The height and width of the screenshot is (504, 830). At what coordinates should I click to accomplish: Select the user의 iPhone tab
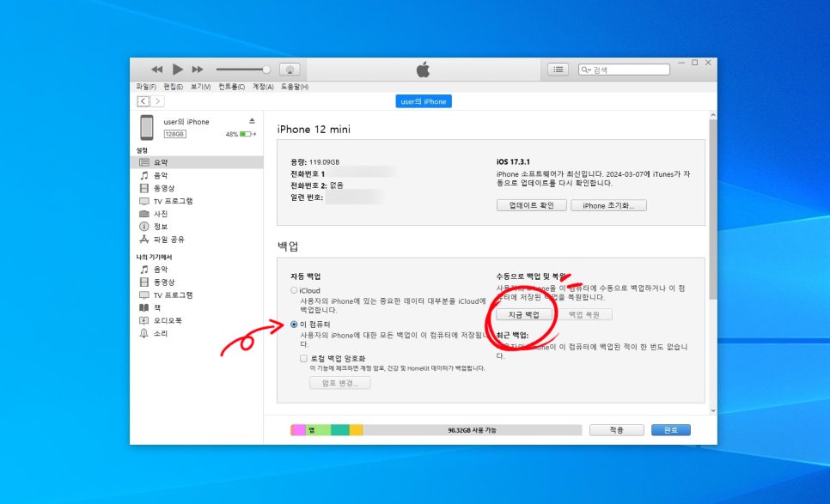(424, 101)
